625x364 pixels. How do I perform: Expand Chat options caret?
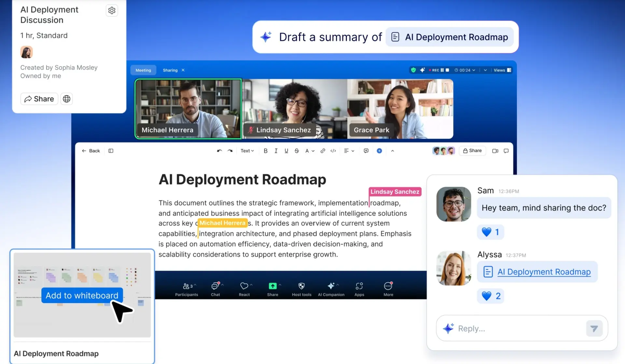click(x=223, y=285)
